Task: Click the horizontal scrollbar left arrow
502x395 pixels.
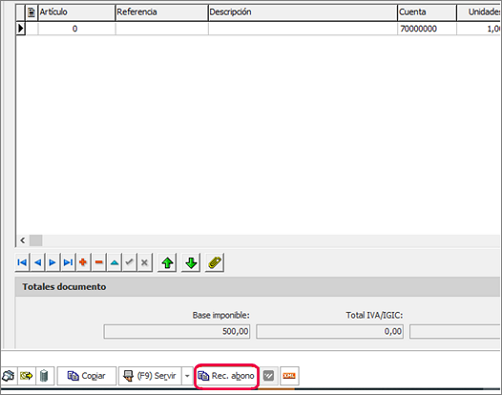Action: [23, 240]
